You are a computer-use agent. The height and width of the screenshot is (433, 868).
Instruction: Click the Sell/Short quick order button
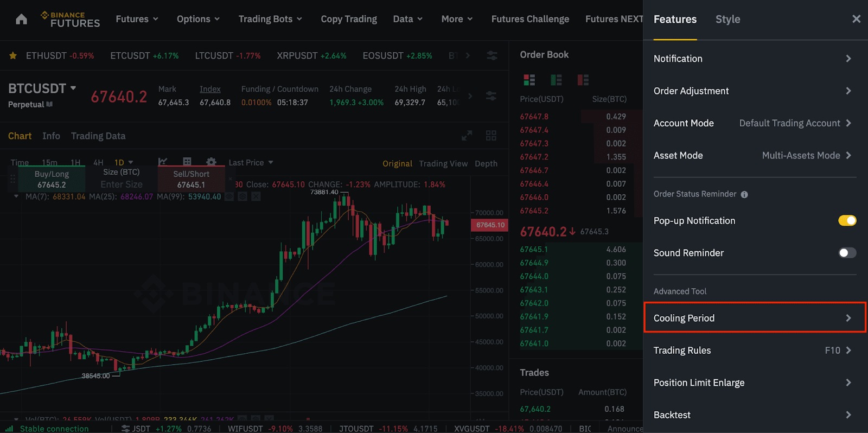(191, 180)
